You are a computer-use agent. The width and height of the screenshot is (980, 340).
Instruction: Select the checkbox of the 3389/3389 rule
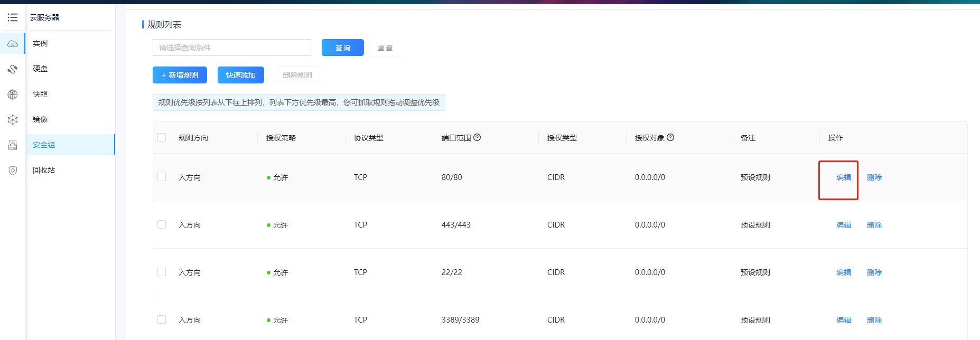[162, 319]
